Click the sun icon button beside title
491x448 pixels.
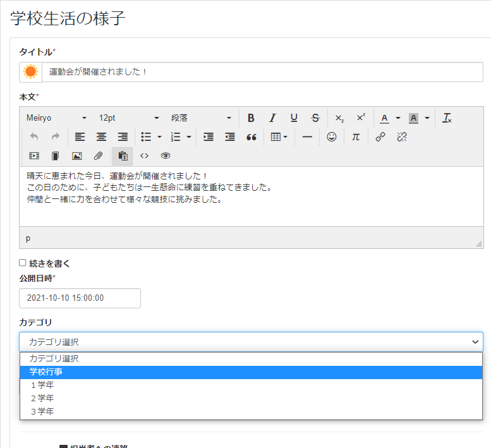(30, 72)
